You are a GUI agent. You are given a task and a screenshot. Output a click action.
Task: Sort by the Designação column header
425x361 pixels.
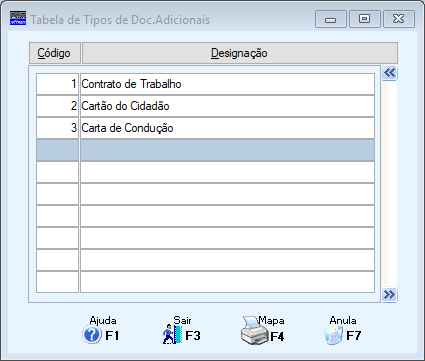(x=240, y=53)
